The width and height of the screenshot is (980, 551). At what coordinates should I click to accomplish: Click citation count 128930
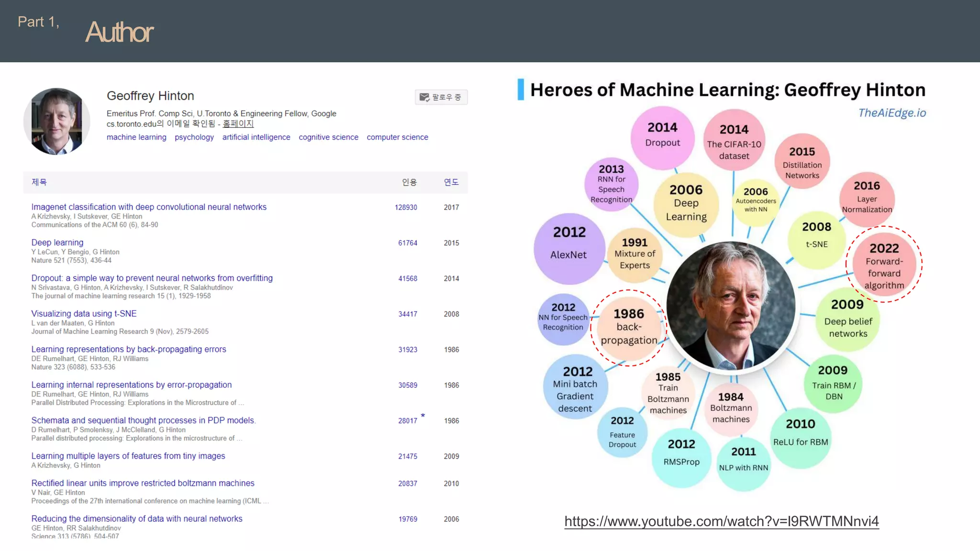tap(406, 208)
